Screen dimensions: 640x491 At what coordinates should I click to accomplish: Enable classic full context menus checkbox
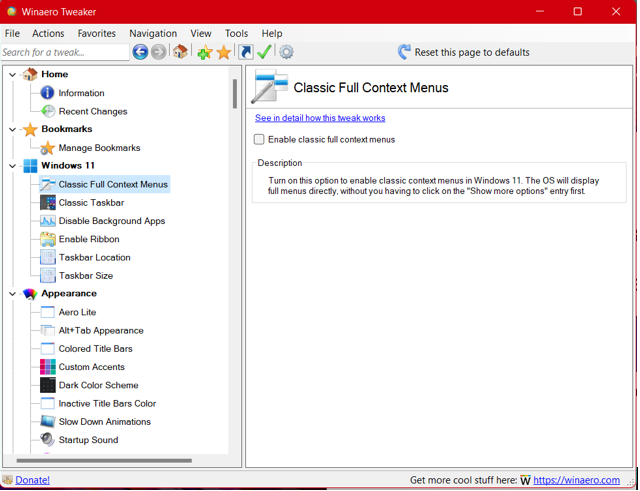[x=259, y=140]
